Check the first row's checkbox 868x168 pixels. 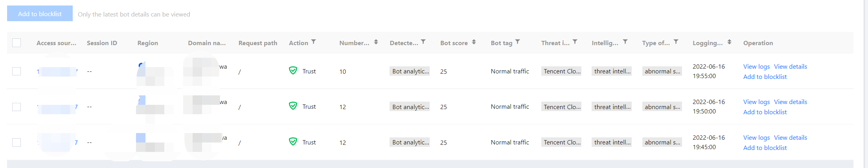point(17,71)
